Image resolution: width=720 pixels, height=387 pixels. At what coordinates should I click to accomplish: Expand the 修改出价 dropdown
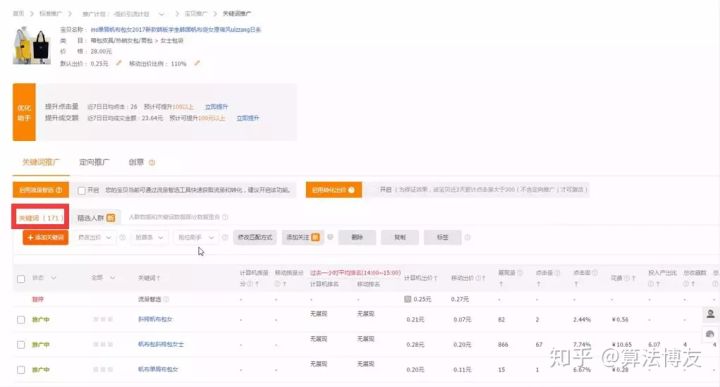95,237
